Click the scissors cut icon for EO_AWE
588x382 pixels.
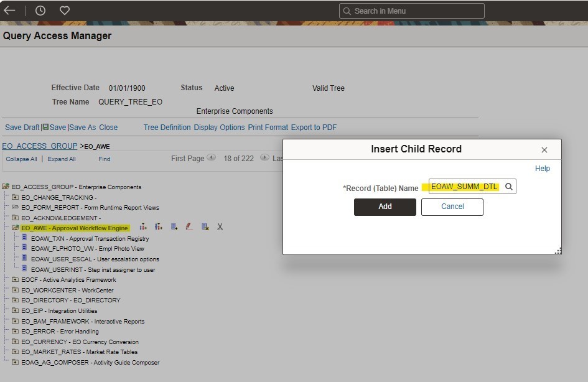tap(220, 226)
